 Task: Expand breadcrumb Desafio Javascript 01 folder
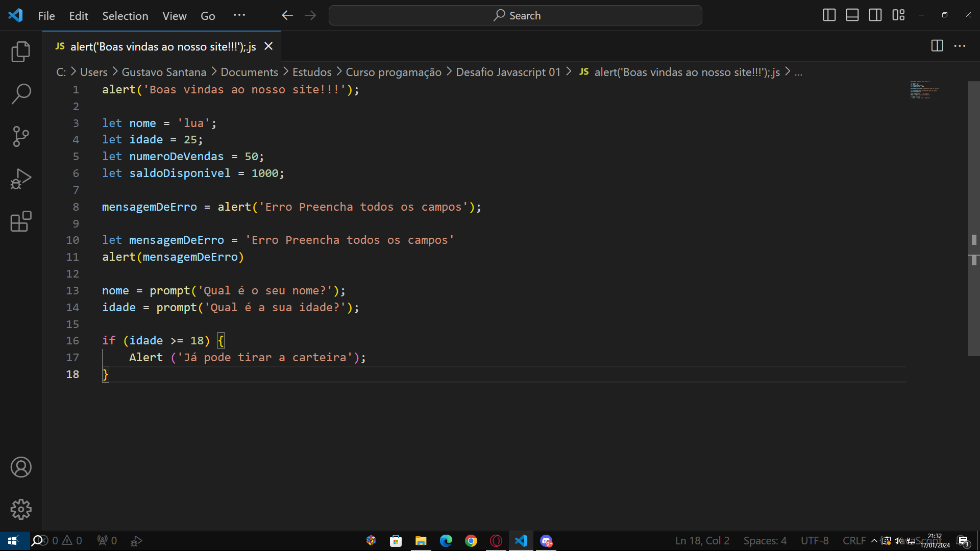(x=508, y=72)
